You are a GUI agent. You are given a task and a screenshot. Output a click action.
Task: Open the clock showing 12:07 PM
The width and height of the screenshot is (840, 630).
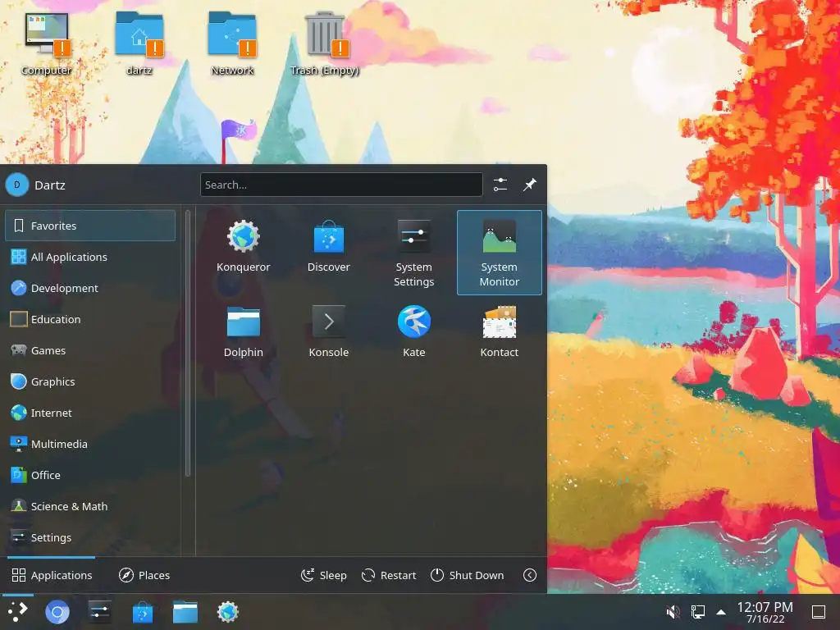pyautogui.click(x=765, y=612)
